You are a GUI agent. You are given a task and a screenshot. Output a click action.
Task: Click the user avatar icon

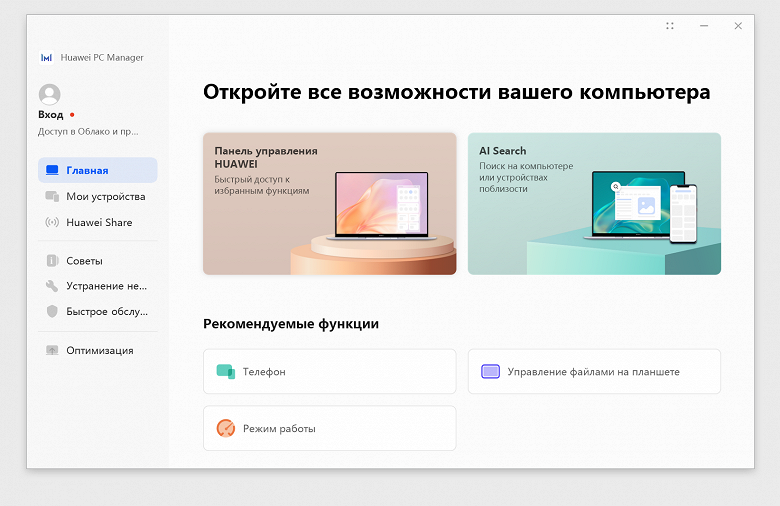pyautogui.click(x=50, y=94)
